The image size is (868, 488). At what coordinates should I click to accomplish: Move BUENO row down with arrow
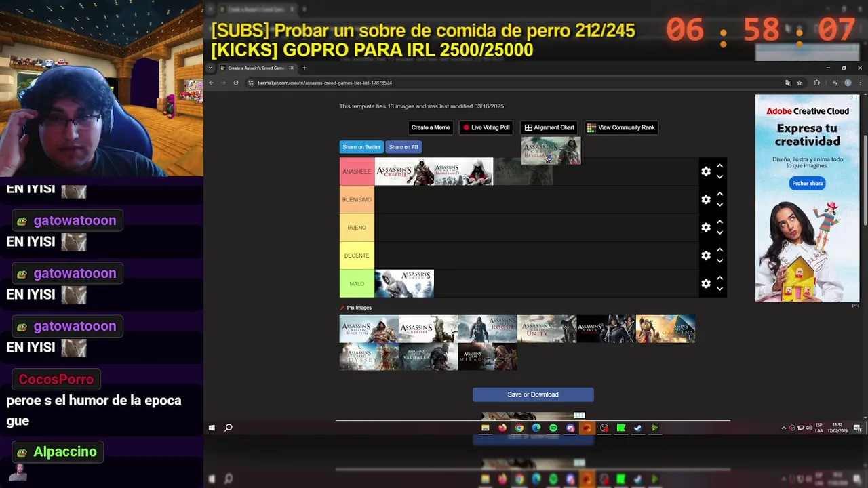[719, 232]
